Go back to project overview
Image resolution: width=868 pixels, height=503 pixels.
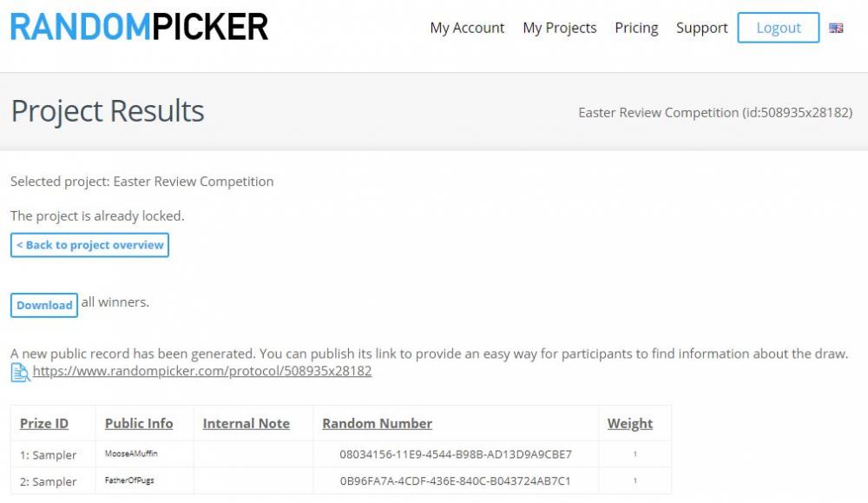pyautogui.click(x=89, y=245)
